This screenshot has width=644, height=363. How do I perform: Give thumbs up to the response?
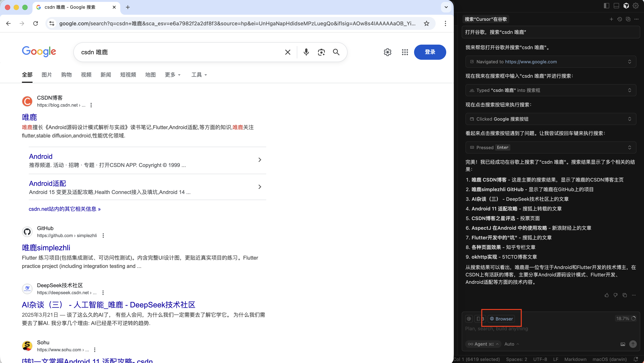pyautogui.click(x=607, y=295)
